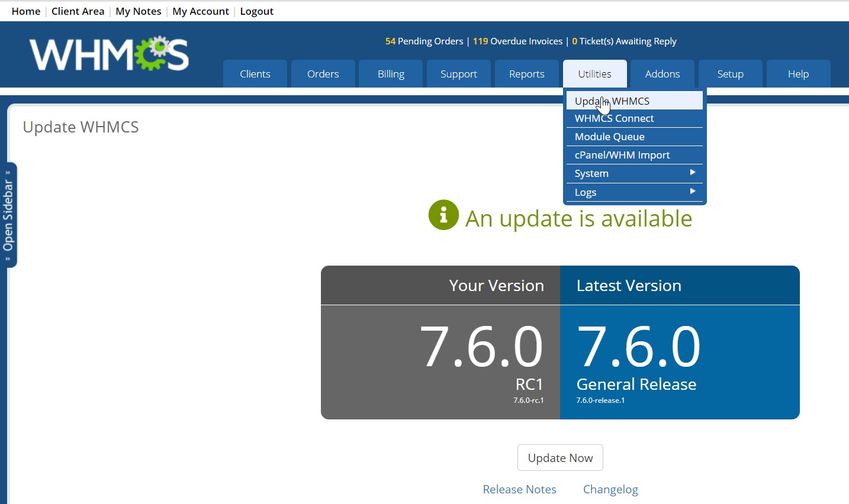This screenshot has width=849, height=504.
Task: Click the 'General Release' label
Action: pos(636,385)
